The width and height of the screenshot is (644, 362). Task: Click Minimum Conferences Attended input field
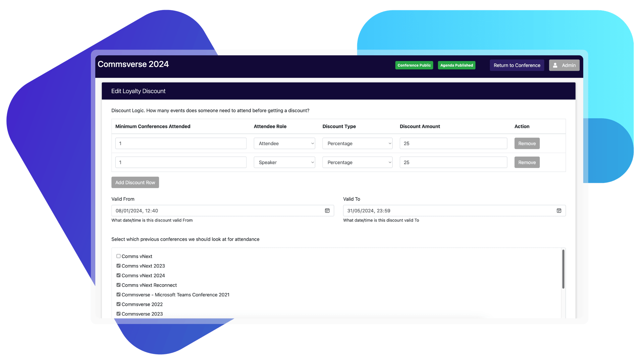(x=180, y=143)
